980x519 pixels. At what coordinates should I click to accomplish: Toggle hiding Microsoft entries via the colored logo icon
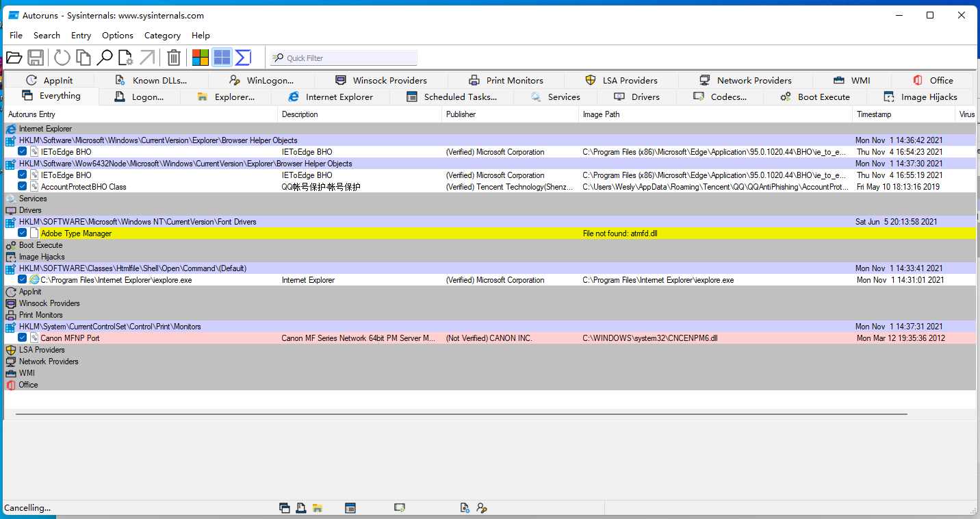pos(200,58)
